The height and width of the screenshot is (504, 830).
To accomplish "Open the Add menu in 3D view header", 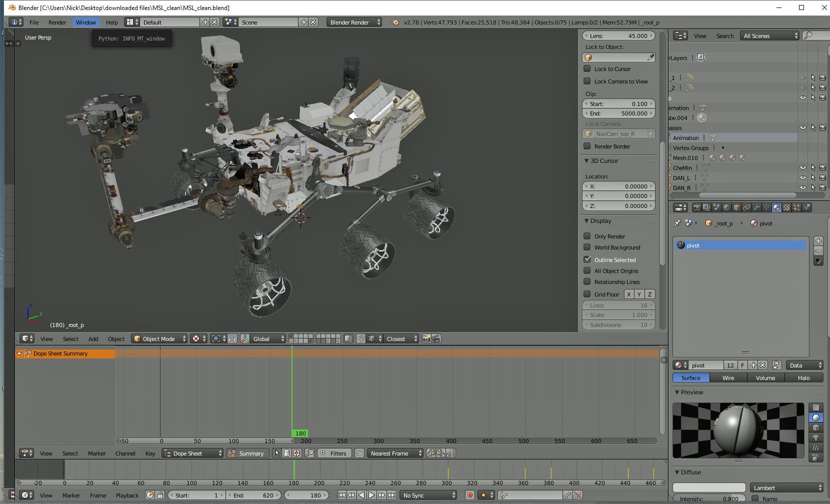I will point(93,338).
